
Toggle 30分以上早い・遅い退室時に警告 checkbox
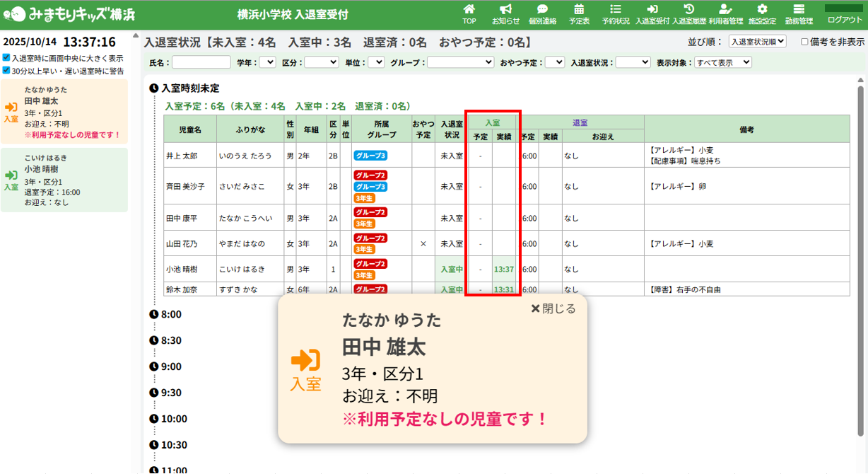(x=6, y=71)
